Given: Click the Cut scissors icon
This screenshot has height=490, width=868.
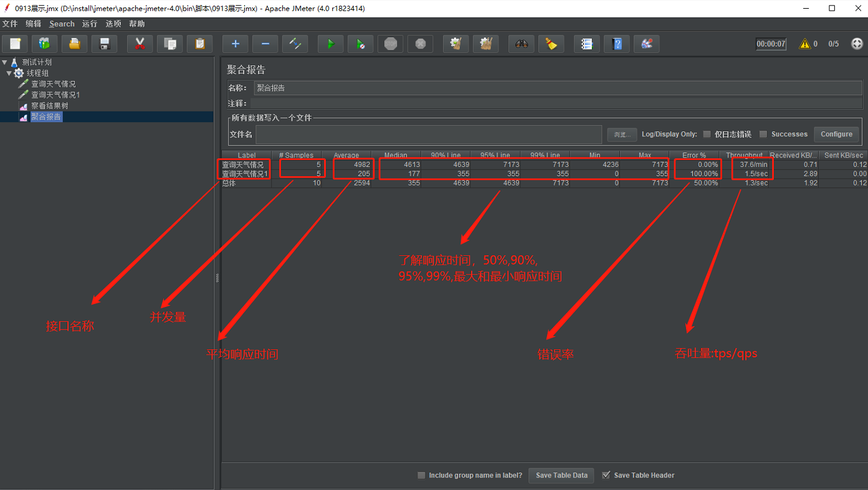Looking at the screenshot, I should point(140,44).
